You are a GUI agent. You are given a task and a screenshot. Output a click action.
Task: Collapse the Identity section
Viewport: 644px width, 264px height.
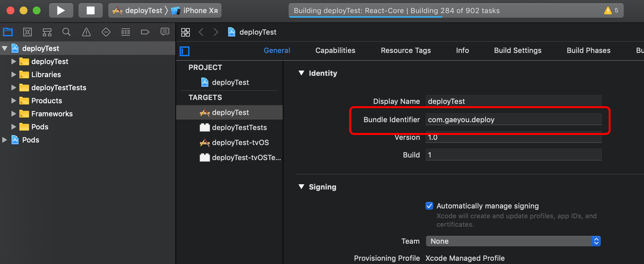301,73
